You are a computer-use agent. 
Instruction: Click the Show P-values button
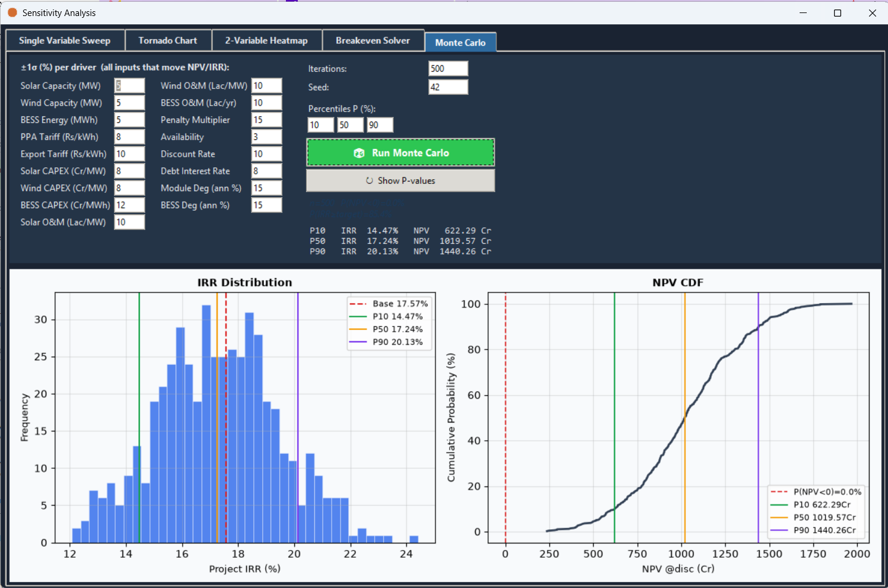(x=400, y=180)
